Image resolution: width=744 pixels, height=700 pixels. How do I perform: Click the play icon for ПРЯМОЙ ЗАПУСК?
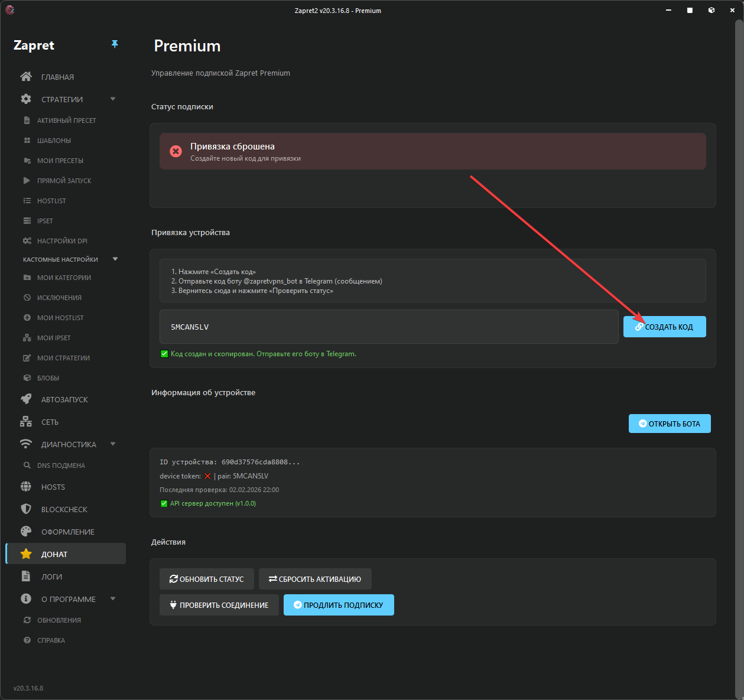click(x=27, y=181)
